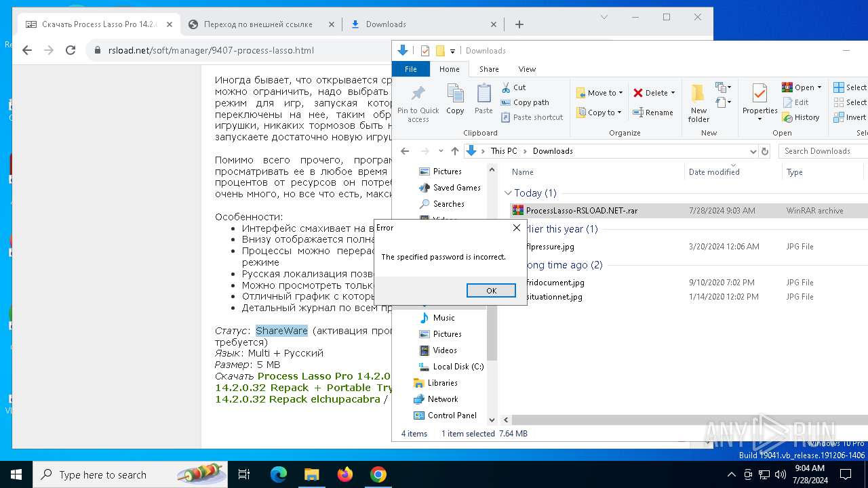Click Explorer Up directory arrow

455,151
